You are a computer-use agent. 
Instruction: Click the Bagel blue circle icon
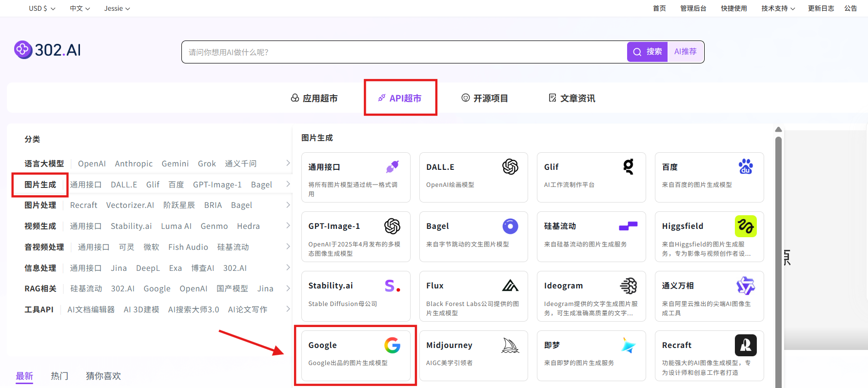point(510,226)
